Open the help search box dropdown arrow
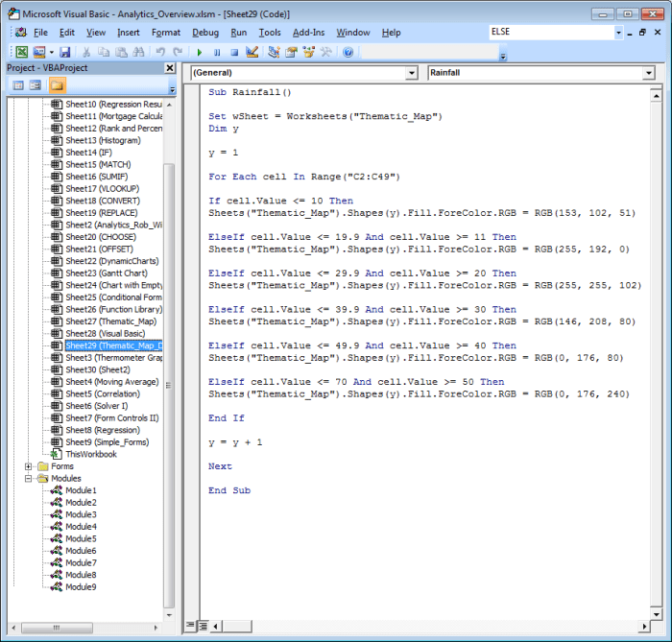 click(618, 32)
